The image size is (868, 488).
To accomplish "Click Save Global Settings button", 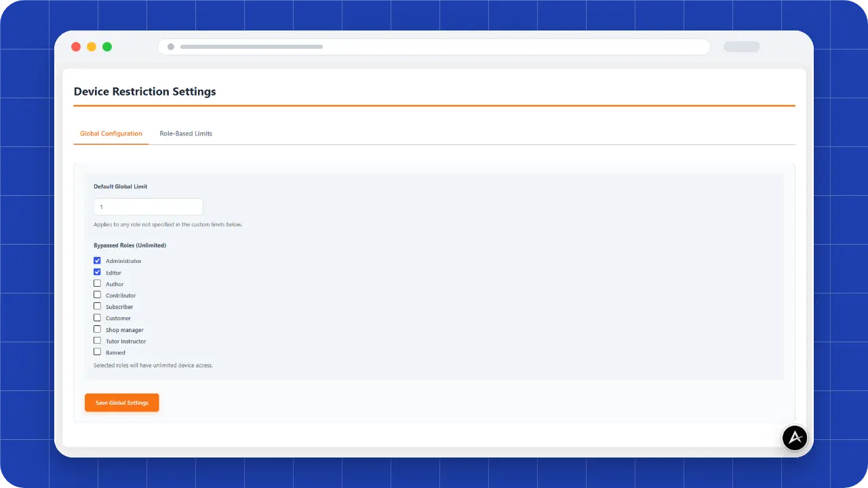I will [x=122, y=403].
